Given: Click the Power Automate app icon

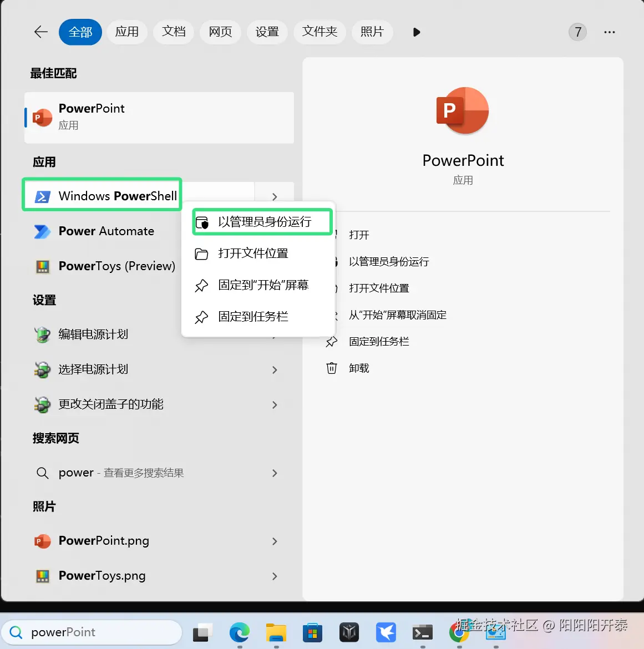Looking at the screenshot, I should (x=42, y=231).
